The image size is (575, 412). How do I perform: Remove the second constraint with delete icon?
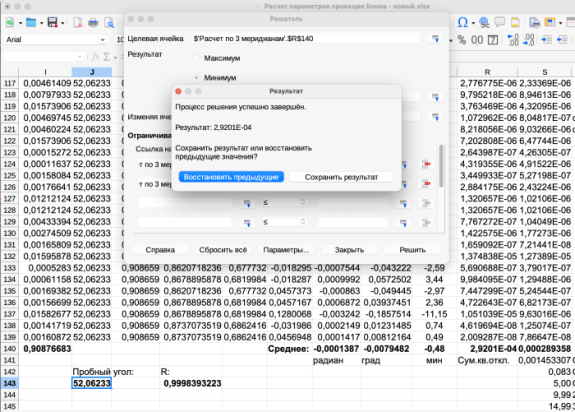pos(426,184)
